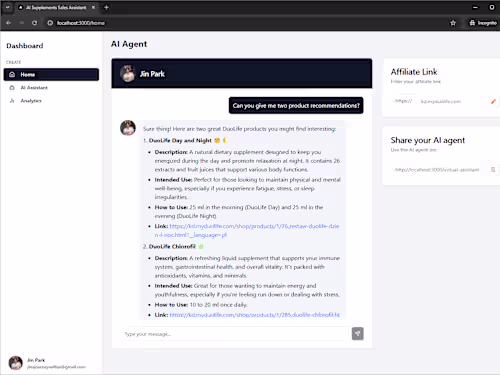Open the DuoLife Chlorofil product link

(x=255, y=315)
